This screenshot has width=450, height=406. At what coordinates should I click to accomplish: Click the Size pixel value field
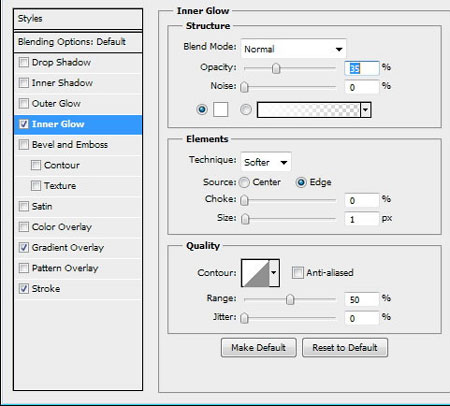(362, 219)
